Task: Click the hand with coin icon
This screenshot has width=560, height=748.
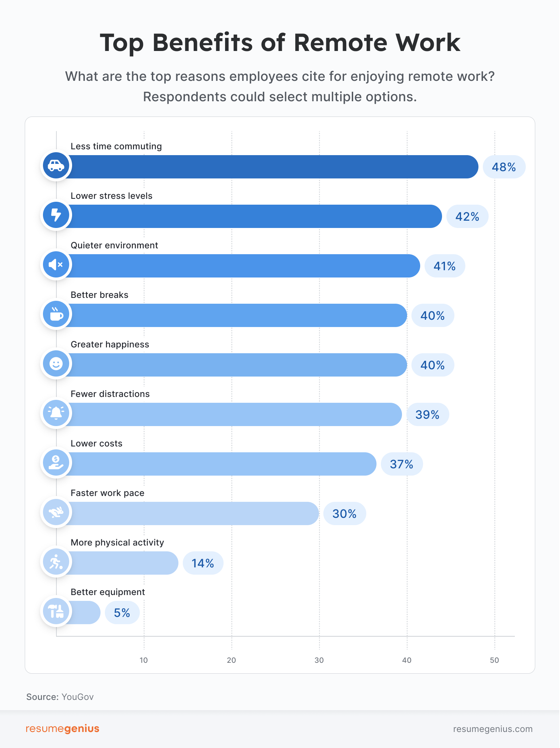Action: 56,463
